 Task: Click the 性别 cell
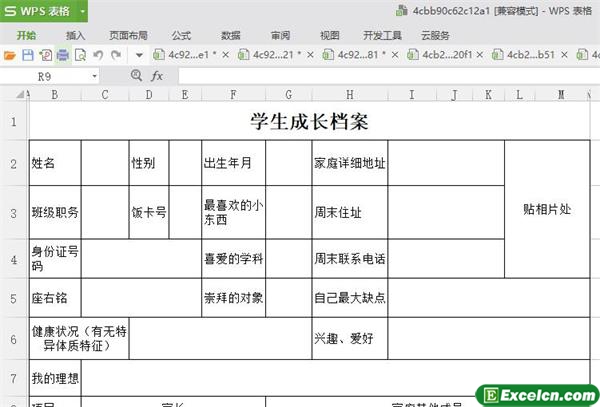(149, 163)
